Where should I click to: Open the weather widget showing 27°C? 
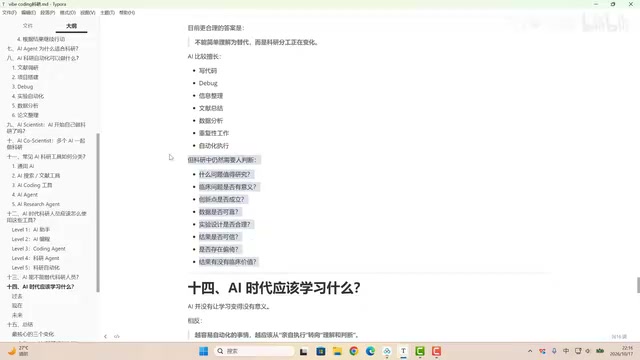click(x=18, y=351)
